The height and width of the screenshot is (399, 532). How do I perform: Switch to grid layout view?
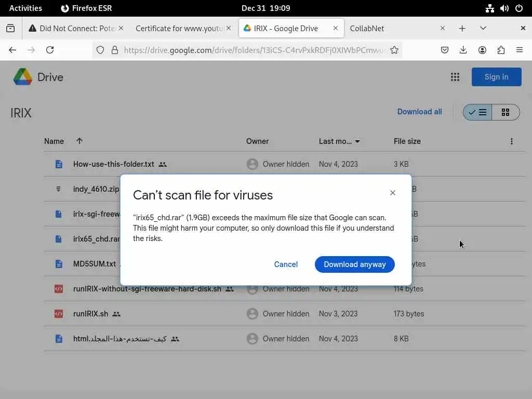pyautogui.click(x=506, y=112)
